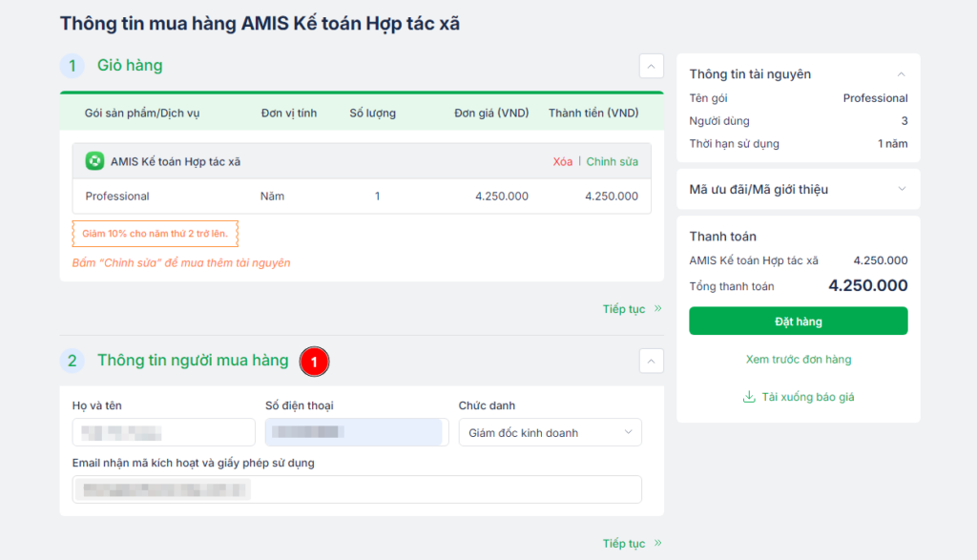The height and width of the screenshot is (560, 977).
Task: Click the download icon beside Tải xuống báo giá
Action: (x=749, y=397)
